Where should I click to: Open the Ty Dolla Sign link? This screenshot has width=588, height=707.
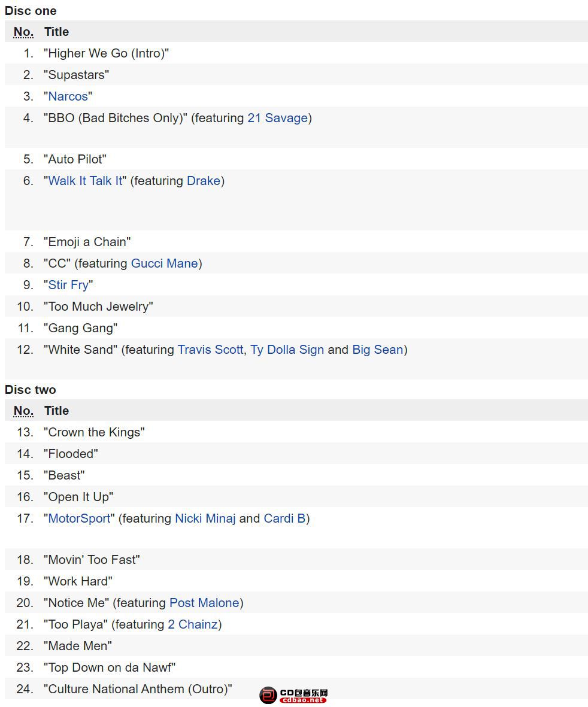[287, 350]
